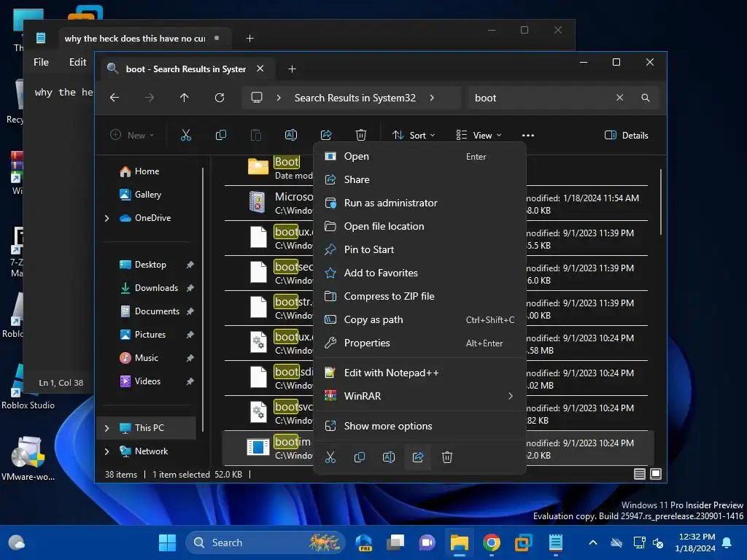Click the results list vertical scrollbar
747x560 pixels.
(x=660, y=203)
